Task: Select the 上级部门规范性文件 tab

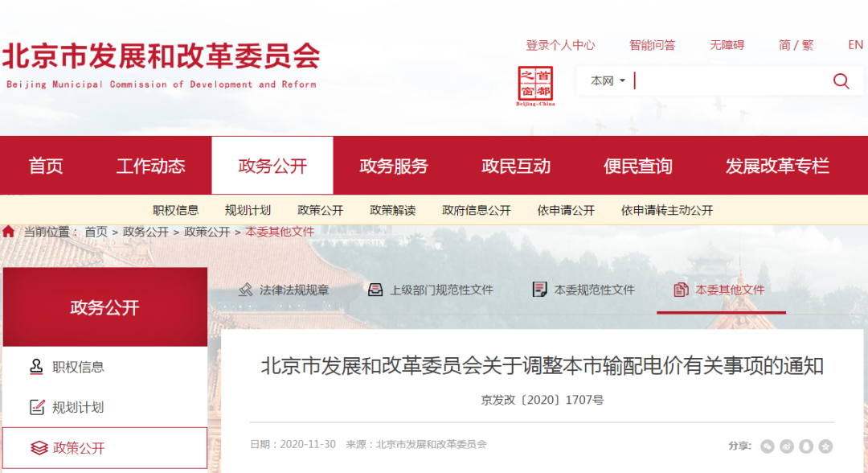Action: (434, 290)
